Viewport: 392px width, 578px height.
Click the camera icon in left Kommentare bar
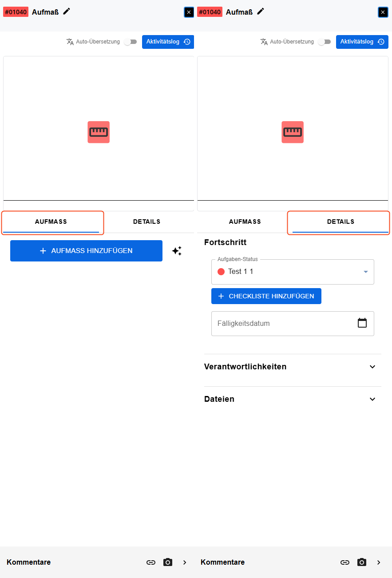[x=168, y=562]
